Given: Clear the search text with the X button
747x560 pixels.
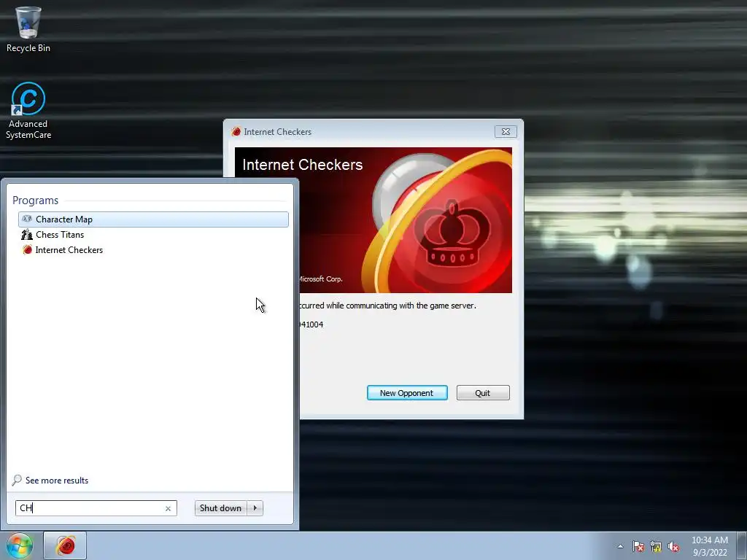Looking at the screenshot, I should pyautogui.click(x=169, y=508).
